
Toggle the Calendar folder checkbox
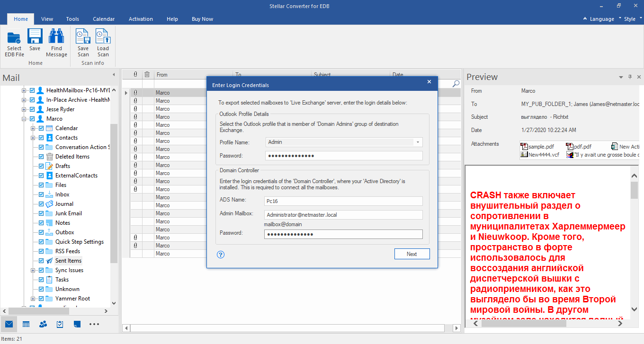pos(41,128)
